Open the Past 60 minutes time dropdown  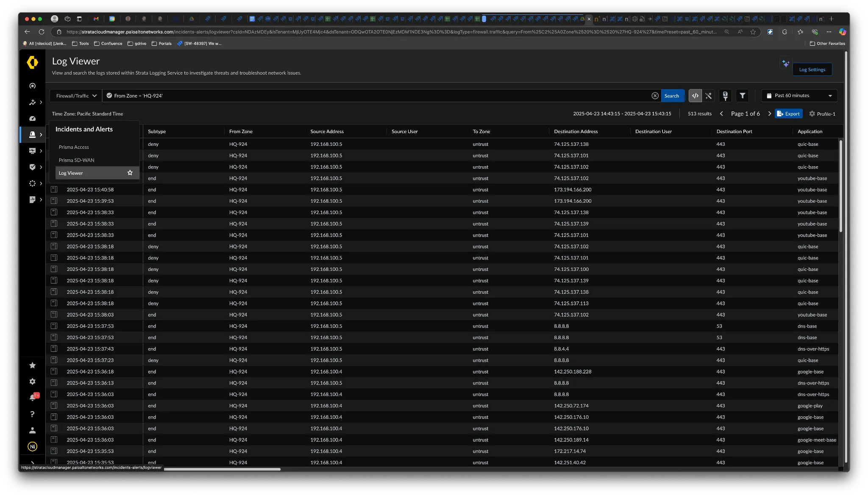click(x=799, y=96)
